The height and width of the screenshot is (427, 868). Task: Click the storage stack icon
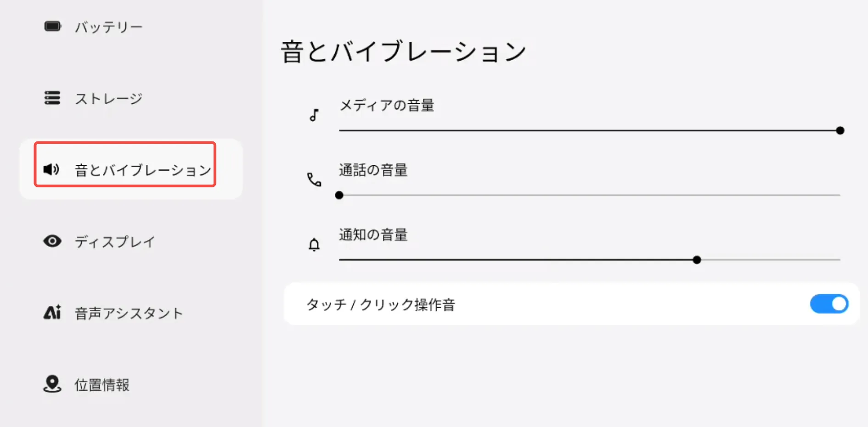52,98
